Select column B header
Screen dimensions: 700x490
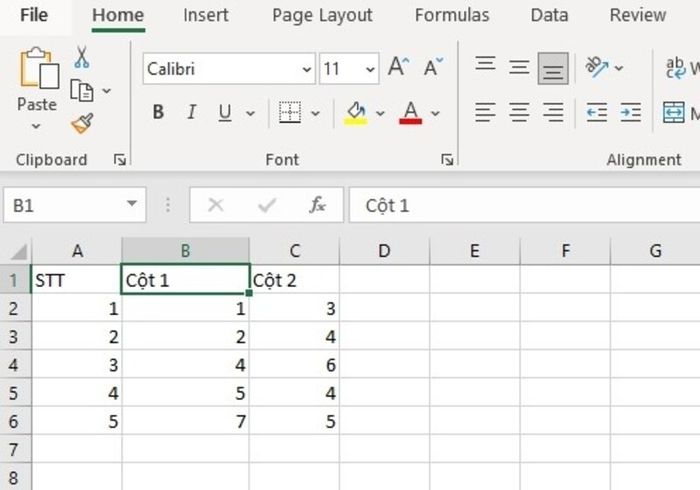185,251
